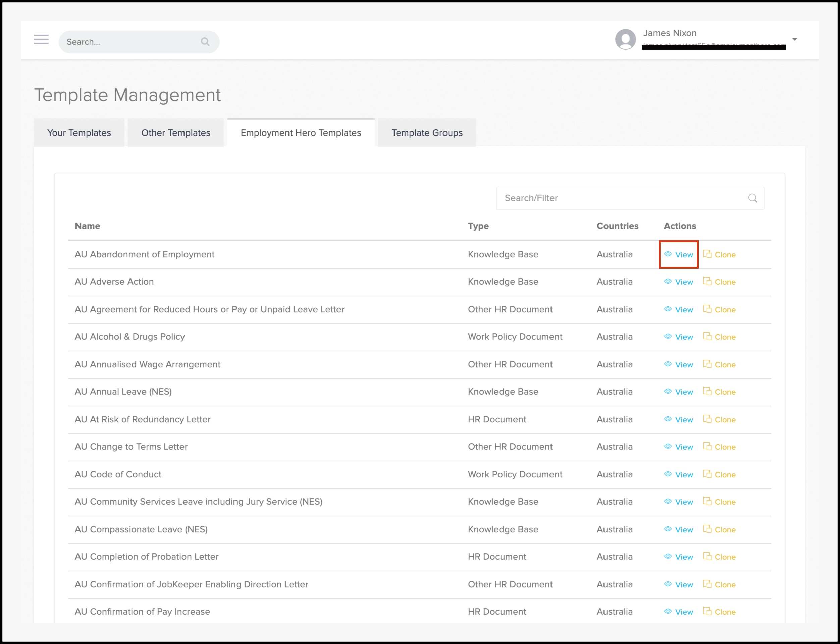Click eye icon for AU Adverse Action

668,282
